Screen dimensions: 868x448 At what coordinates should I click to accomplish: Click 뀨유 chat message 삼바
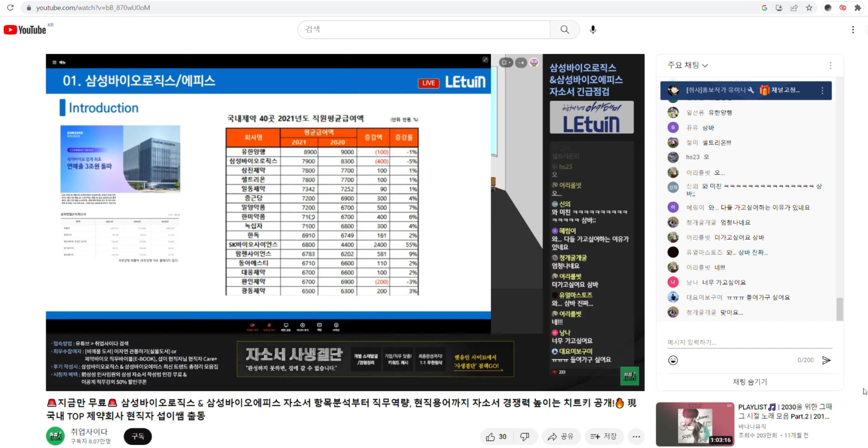[x=708, y=128]
